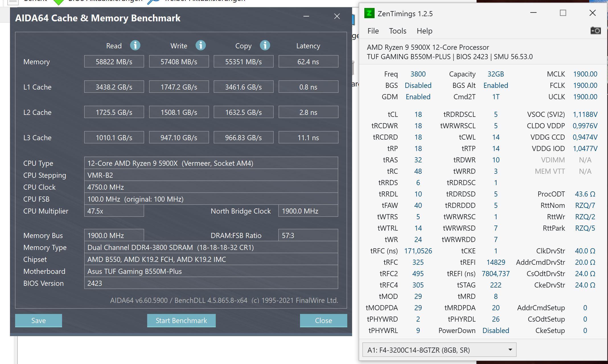Click the PowerDown value Disabled
The image size is (608, 364).
point(496,330)
